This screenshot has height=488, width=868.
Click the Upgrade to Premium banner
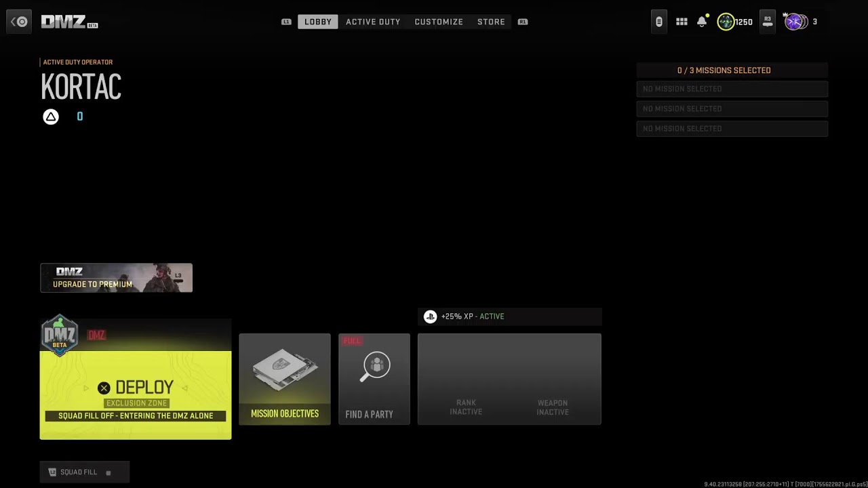(x=116, y=278)
